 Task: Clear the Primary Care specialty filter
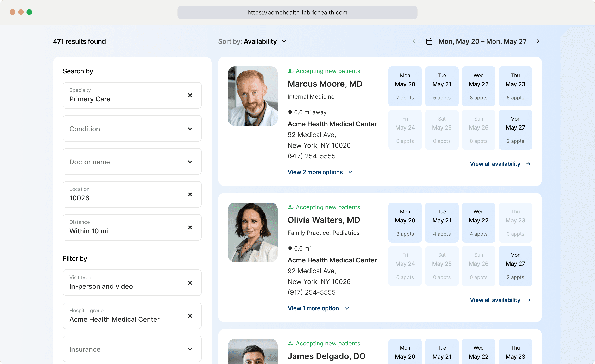click(x=190, y=95)
